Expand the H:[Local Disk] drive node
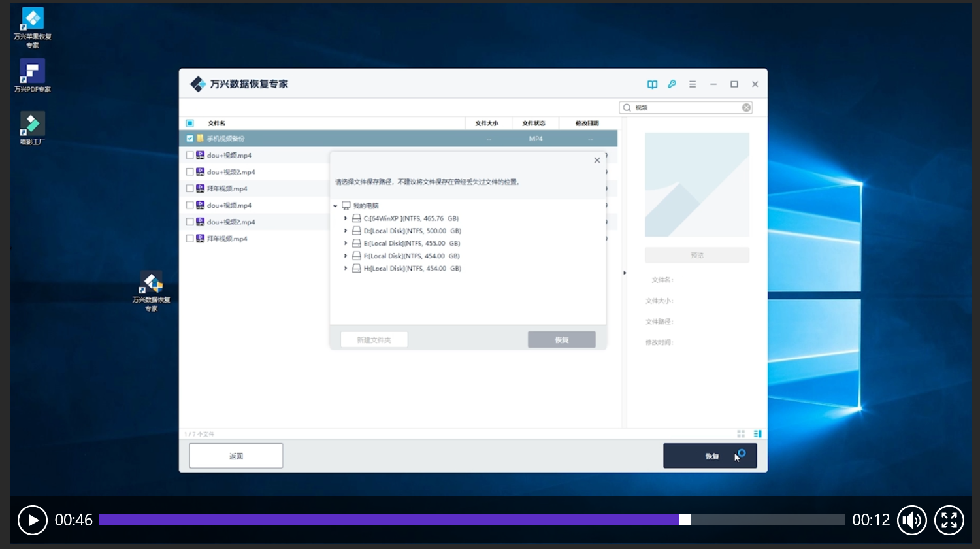Screen dimensions: 980x549 click(346, 269)
